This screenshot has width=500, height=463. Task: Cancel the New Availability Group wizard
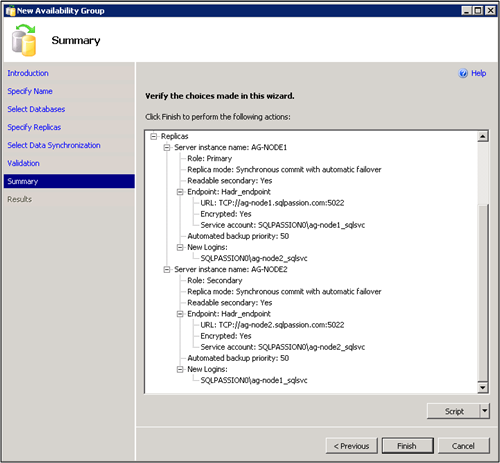(x=464, y=446)
